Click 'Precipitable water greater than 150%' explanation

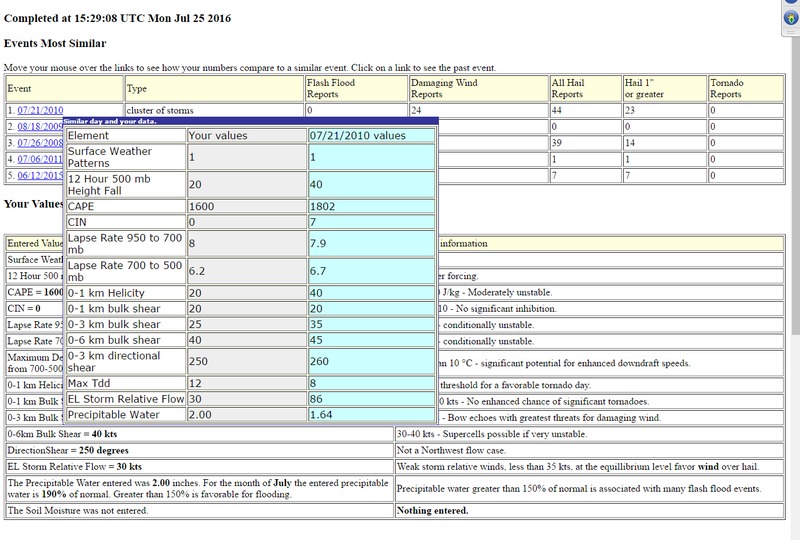point(579,488)
